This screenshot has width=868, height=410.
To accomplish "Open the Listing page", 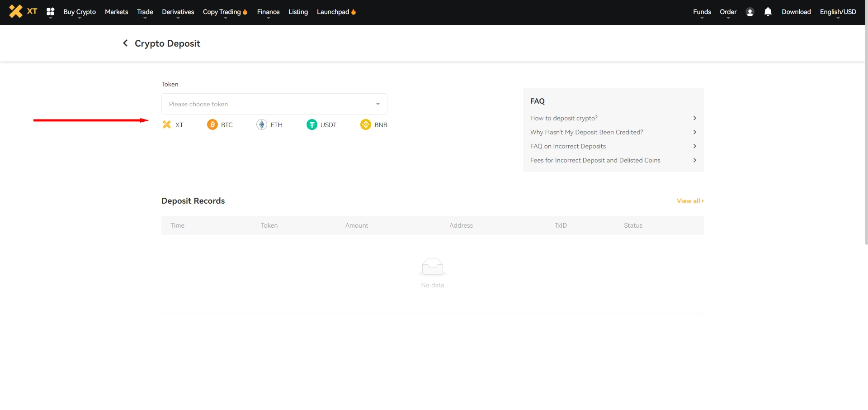I will [298, 12].
